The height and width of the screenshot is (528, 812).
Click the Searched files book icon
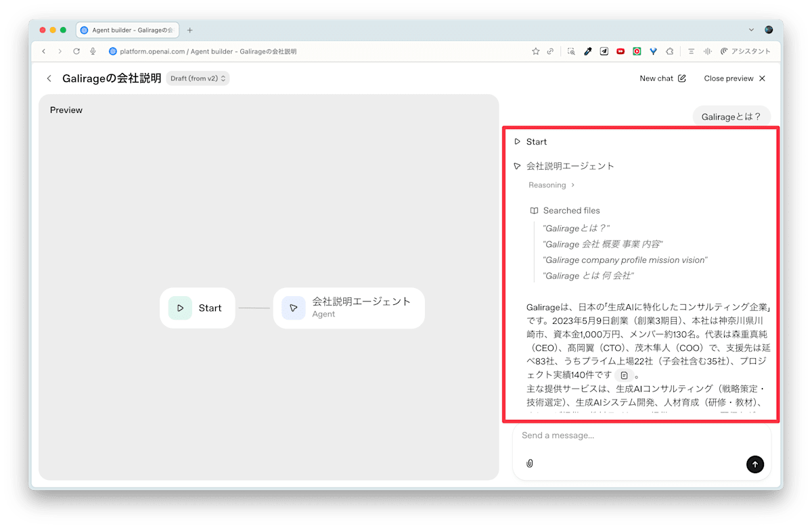pyautogui.click(x=534, y=210)
